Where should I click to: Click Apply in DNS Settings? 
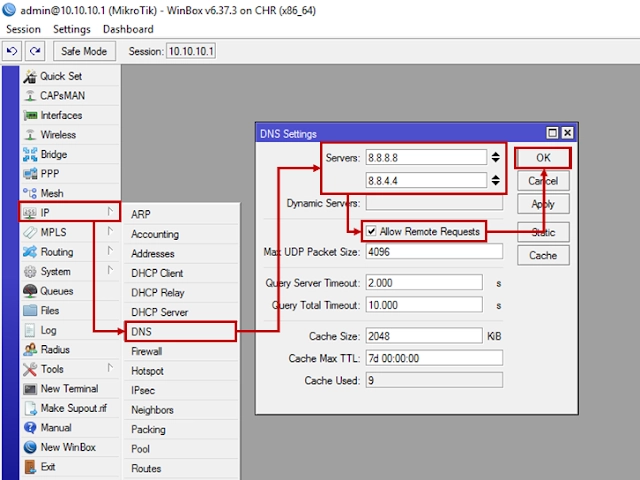[543, 204]
